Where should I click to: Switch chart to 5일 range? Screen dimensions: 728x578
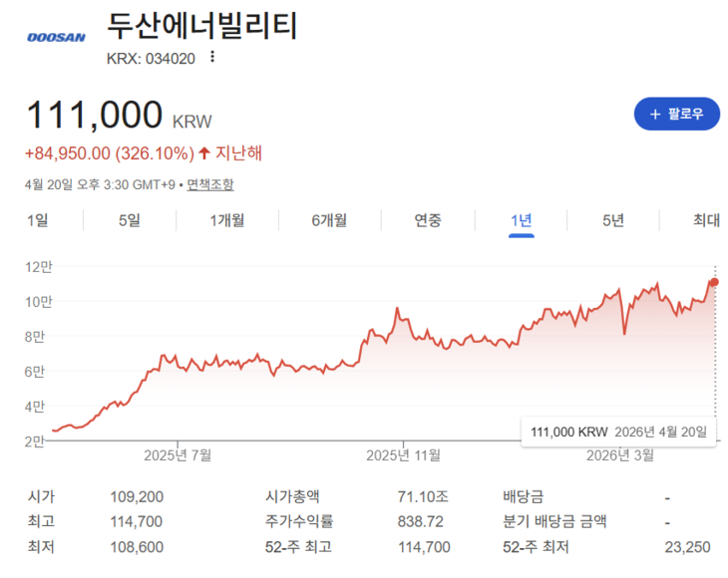pyautogui.click(x=129, y=220)
